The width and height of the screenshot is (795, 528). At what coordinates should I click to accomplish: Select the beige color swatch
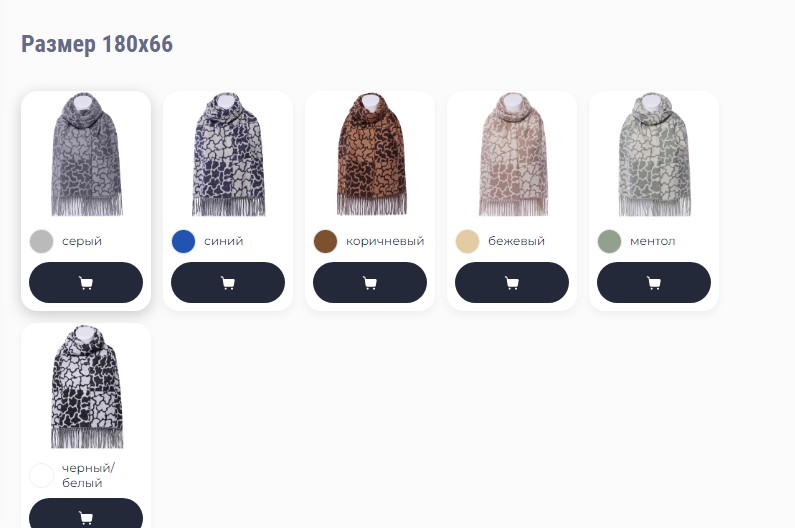coord(467,241)
